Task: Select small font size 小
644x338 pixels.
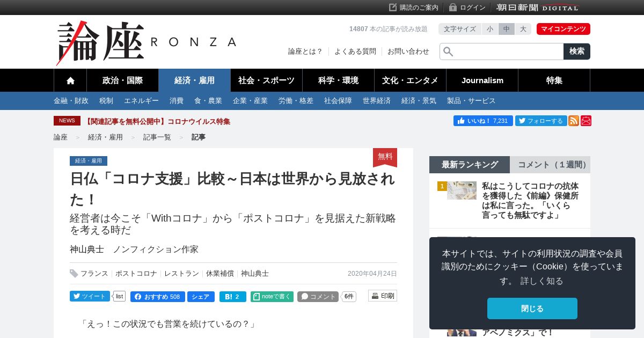Action: [490, 29]
